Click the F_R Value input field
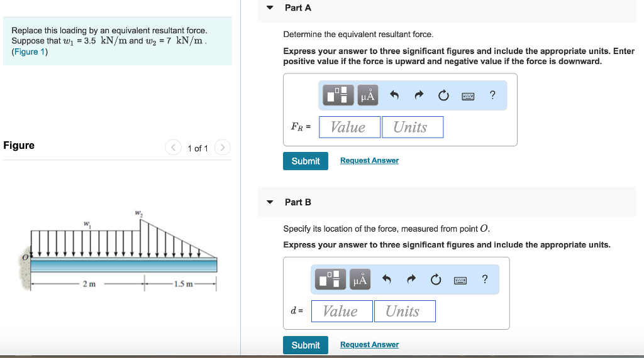The width and height of the screenshot is (644, 358). [350, 127]
